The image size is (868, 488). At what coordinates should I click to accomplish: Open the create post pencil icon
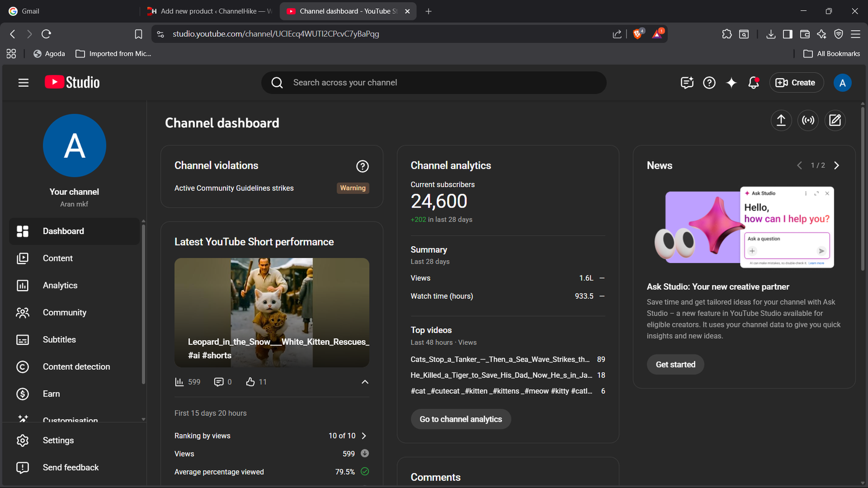coord(835,120)
